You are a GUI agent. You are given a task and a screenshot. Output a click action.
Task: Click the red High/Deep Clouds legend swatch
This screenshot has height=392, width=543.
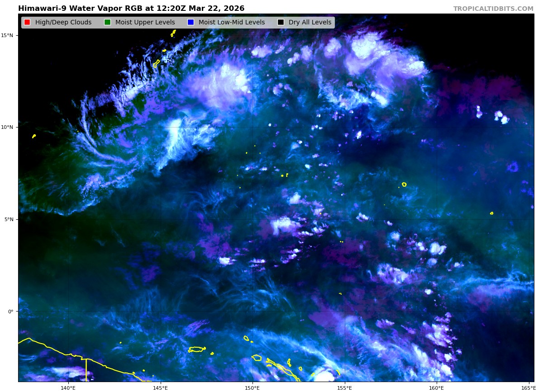pos(27,23)
